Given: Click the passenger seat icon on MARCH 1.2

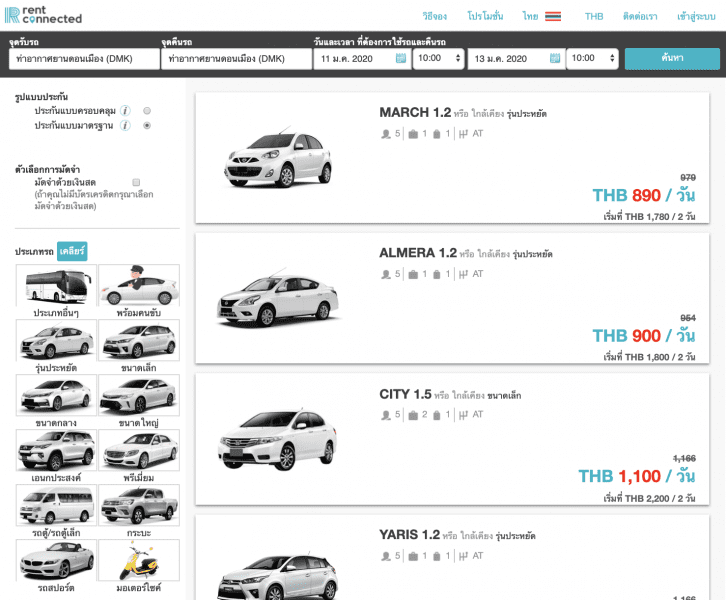Looking at the screenshot, I should [x=386, y=134].
